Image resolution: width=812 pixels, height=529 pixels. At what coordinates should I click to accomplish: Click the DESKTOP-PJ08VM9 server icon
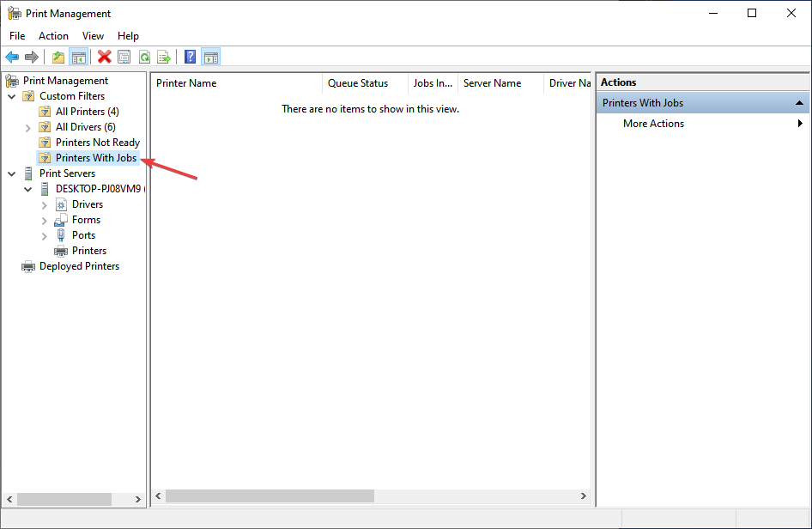click(45, 189)
